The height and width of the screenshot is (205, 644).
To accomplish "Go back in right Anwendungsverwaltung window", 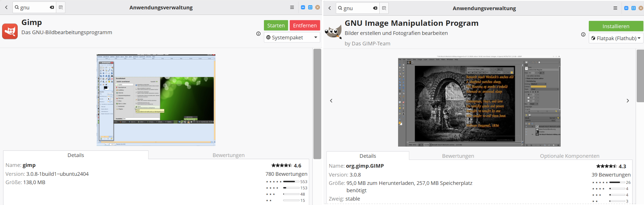I will tap(330, 8).
